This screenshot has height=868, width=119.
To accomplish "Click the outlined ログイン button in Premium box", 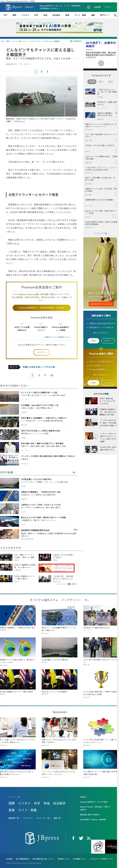I will [x=41, y=352].
